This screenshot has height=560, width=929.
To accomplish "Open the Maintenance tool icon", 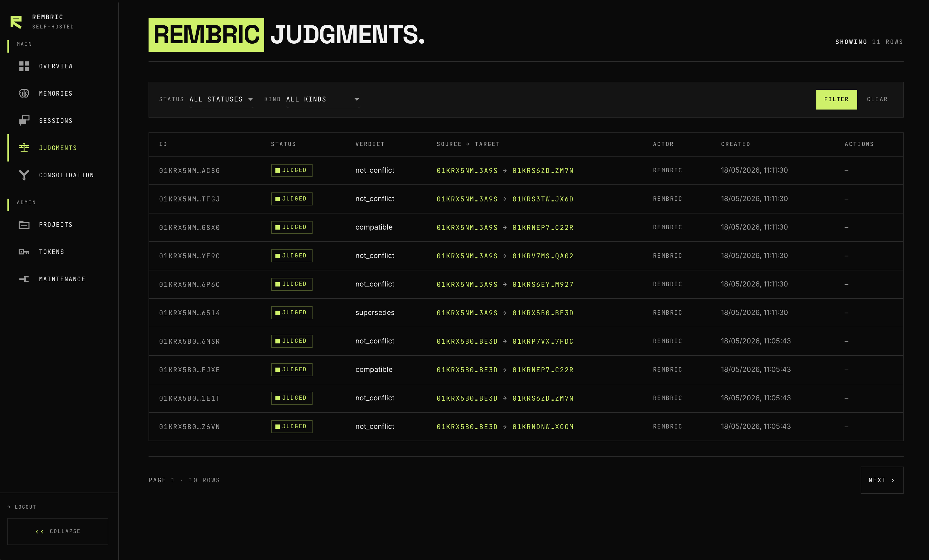I will point(24,279).
